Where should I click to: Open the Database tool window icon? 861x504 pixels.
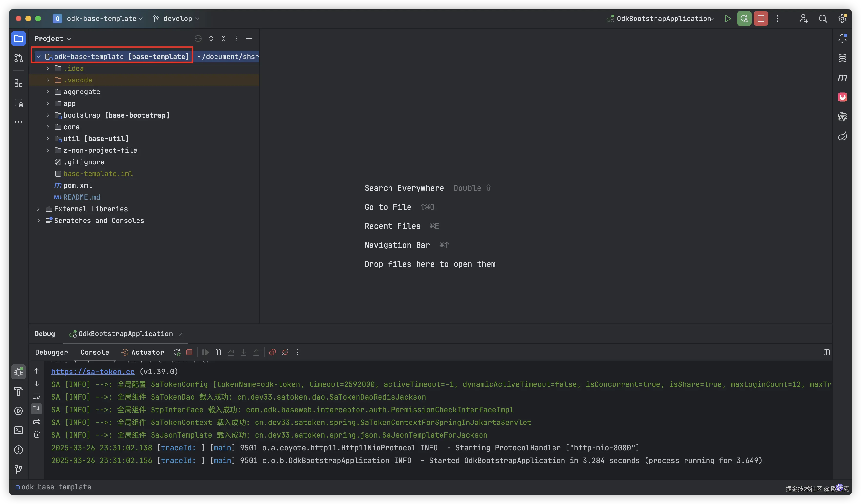pyautogui.click(x=842, y=58)
